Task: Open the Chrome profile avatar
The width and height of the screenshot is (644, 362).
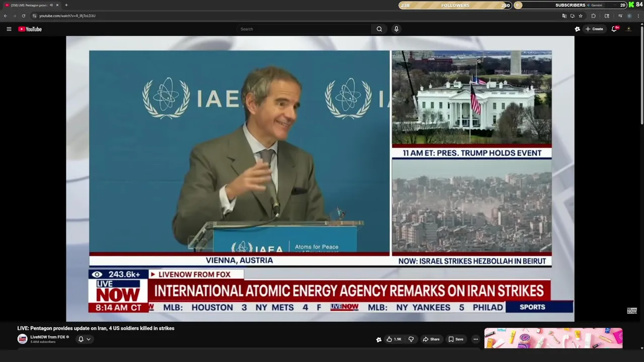Action: tap(629, 16)
